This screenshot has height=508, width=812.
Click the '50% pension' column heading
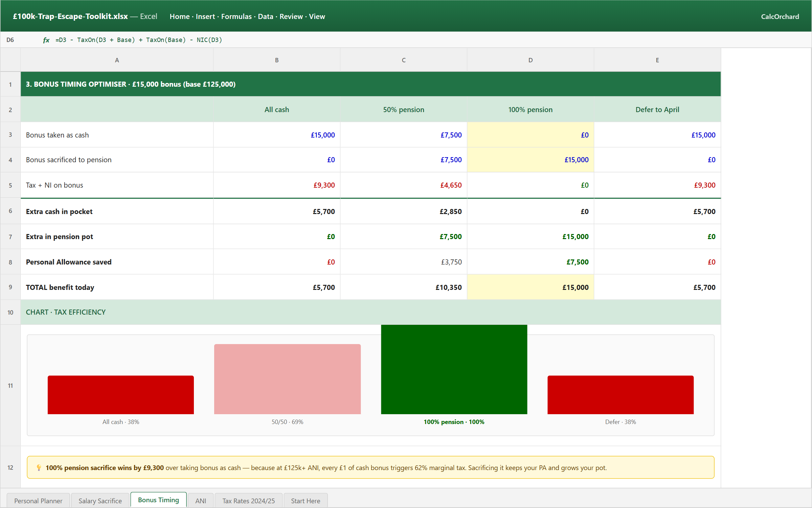[x=404, y=109]
